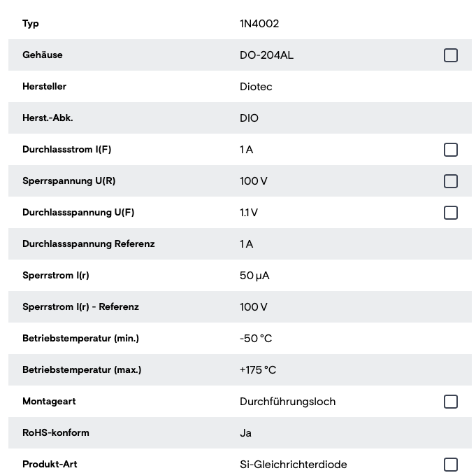Viewport: 476px width, 473px height.
Task: Check the Produkt-Art Si-Gleichrichterdiode checkbox
Action: pyautogui.click(x=451, y=465)
